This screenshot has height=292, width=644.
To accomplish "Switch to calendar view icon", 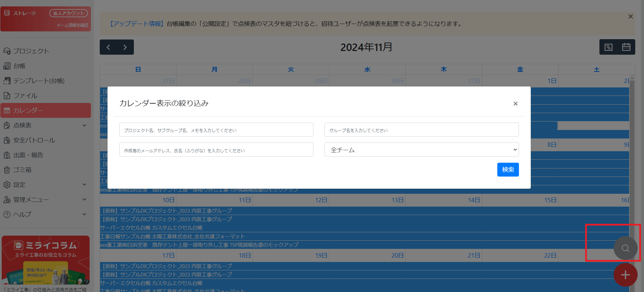I will 626,47.
